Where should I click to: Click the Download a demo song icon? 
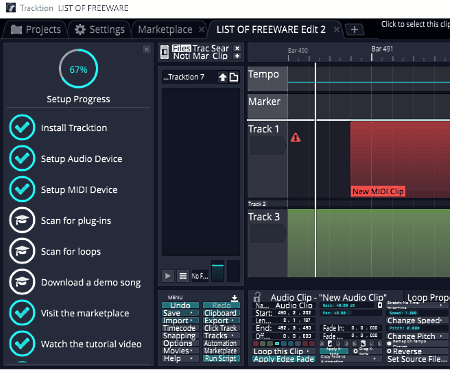(x=22, y=282)
